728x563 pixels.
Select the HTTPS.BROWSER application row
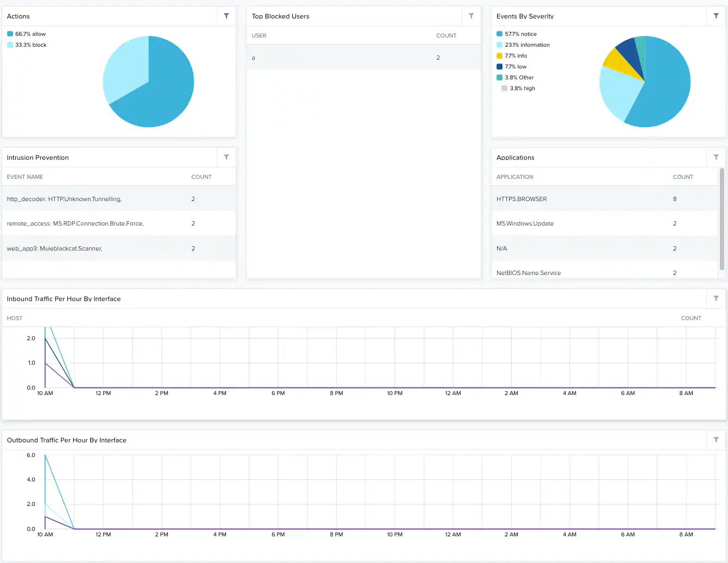[605, 199]
